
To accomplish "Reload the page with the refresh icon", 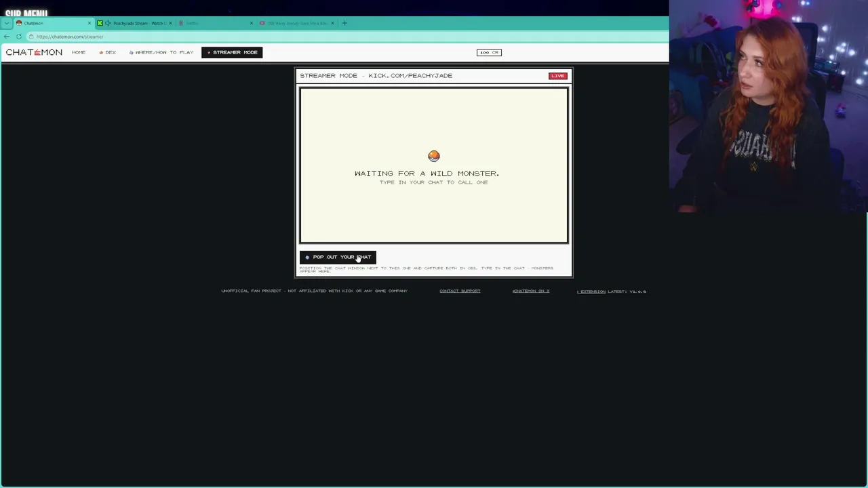I will point(19,37).
